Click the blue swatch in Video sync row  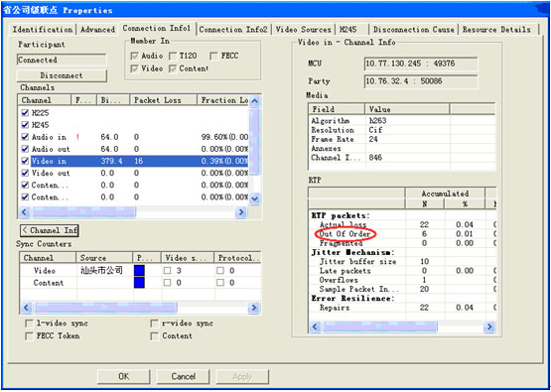tap(139, 271)
